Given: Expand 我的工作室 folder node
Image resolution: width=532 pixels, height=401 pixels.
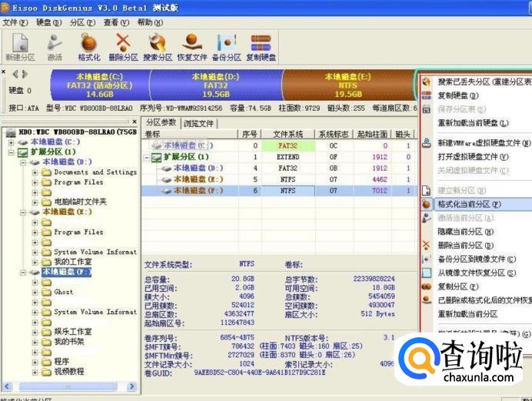Looking at the screenshot, I should (x=35, y=262).
